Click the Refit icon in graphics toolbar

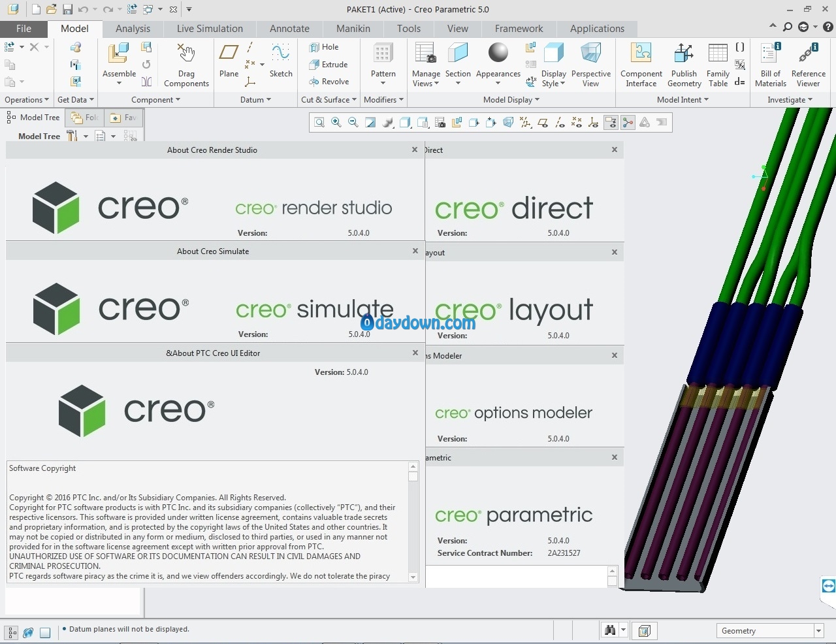319,122
